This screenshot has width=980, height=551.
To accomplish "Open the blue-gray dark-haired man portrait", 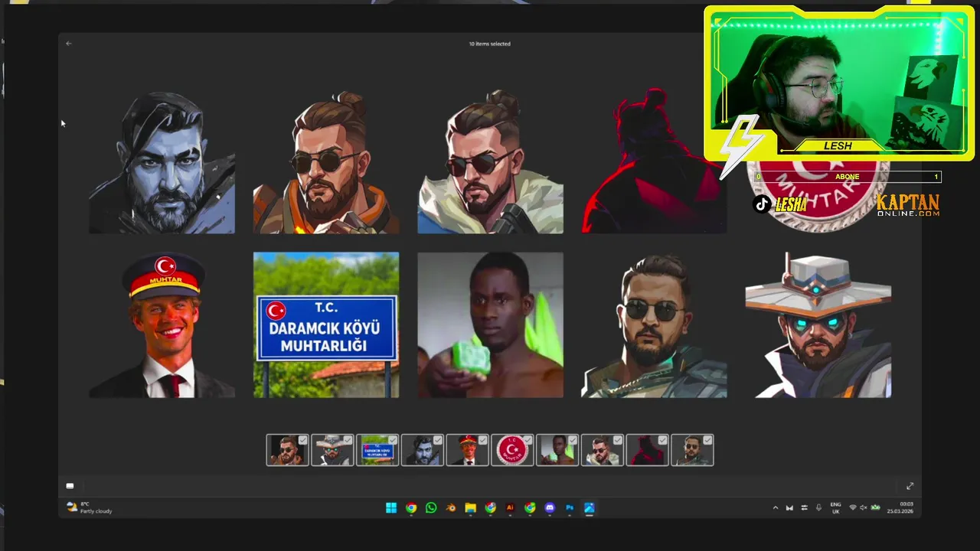I will click(x=162, y=161).
